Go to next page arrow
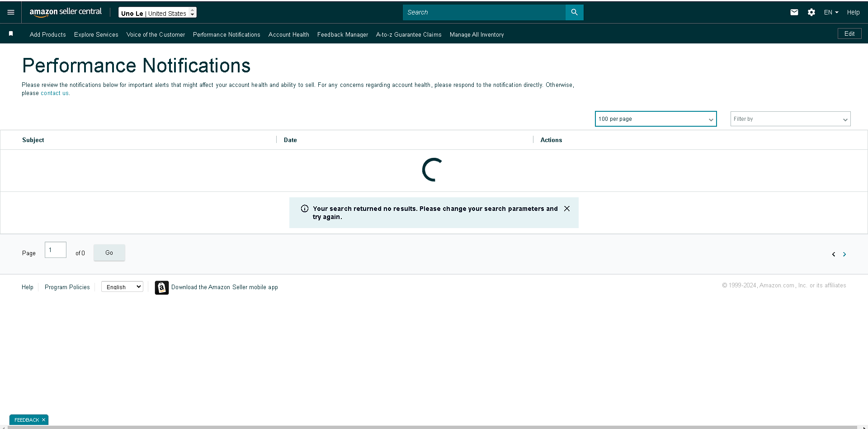Viewport: 868px width, 429px height. coord(844,254)
